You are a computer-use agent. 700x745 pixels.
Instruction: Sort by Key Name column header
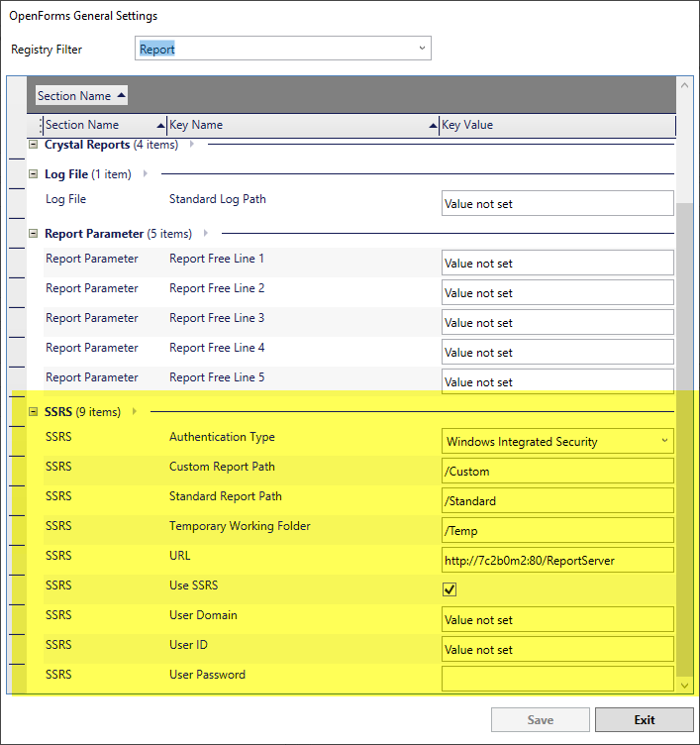(297, 125)
